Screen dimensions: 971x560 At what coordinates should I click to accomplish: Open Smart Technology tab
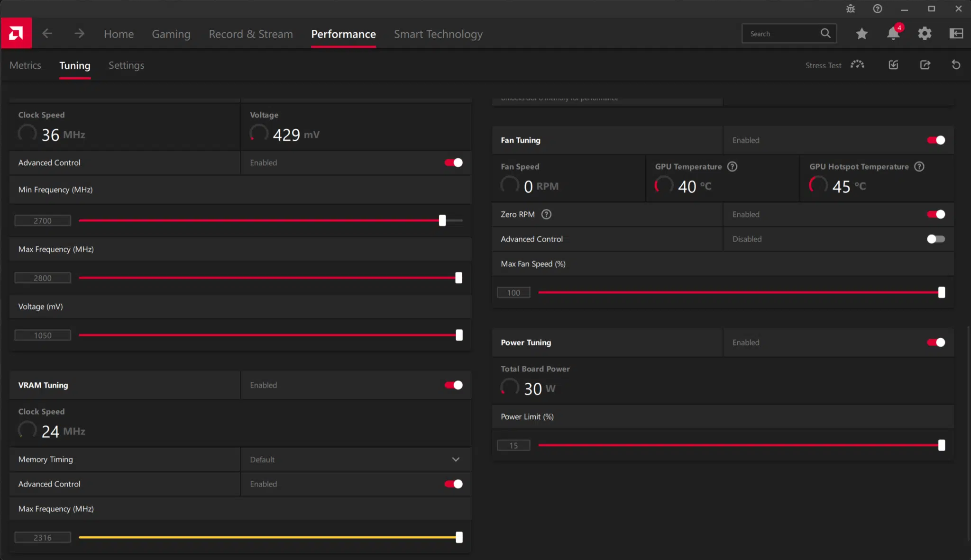(x=438, y=34)
